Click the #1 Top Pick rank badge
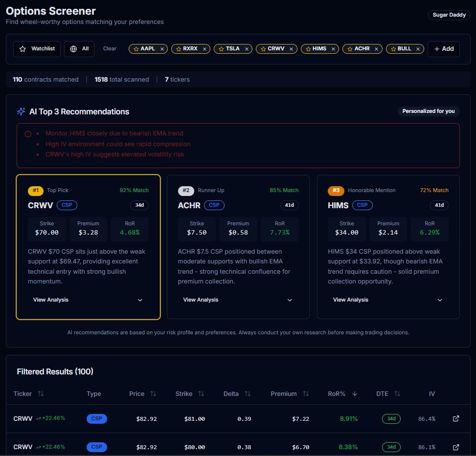 pos(36,191)
